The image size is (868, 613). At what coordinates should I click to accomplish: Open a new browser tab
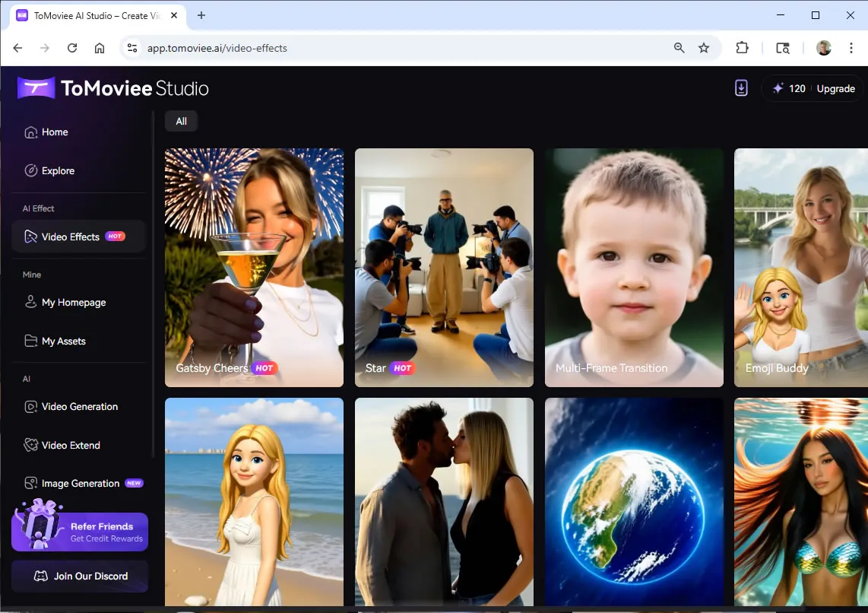coord(201,15)
